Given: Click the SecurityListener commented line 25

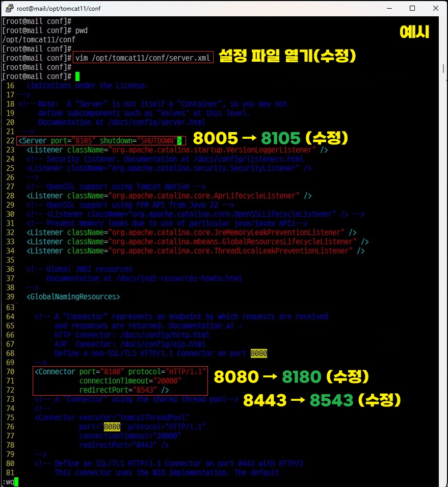Looking at the screenshot, I should point(169,168).
